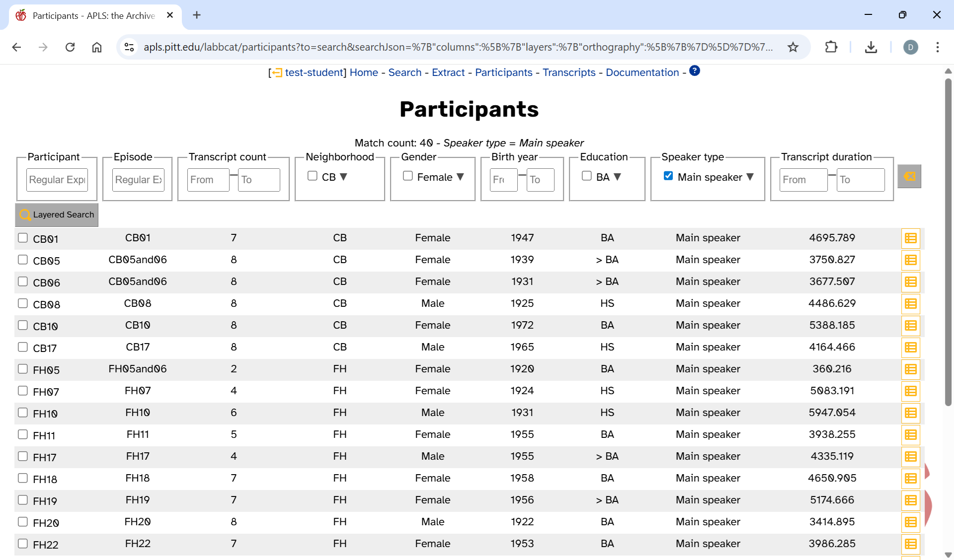Open the Extract menu link
954x560 pixels.
tap(448, 72)
